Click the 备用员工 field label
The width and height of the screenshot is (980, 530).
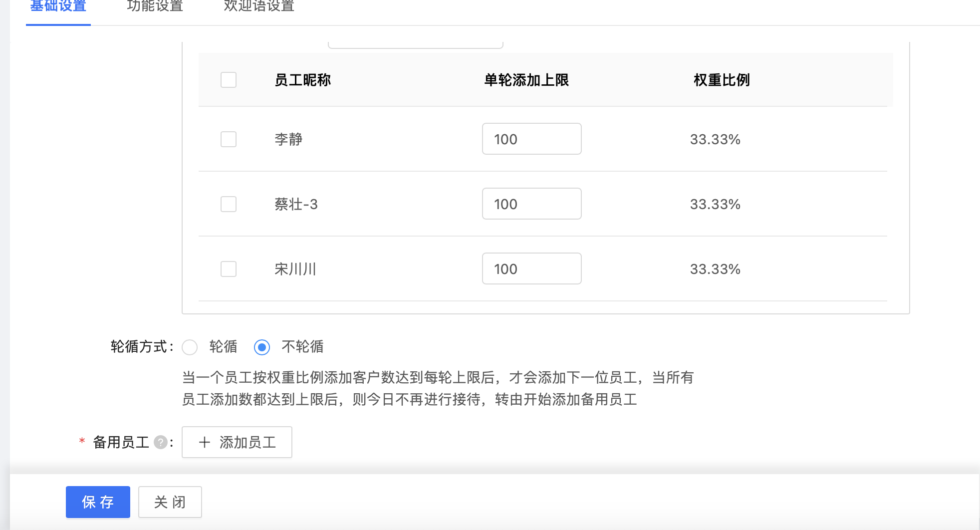tap(121, 442)
